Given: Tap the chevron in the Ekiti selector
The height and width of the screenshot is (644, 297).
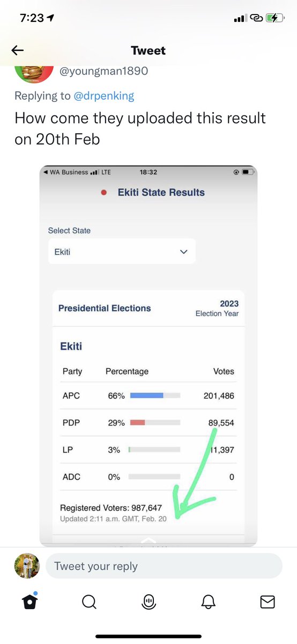Looking at the screenshot, I should point(184,252).
